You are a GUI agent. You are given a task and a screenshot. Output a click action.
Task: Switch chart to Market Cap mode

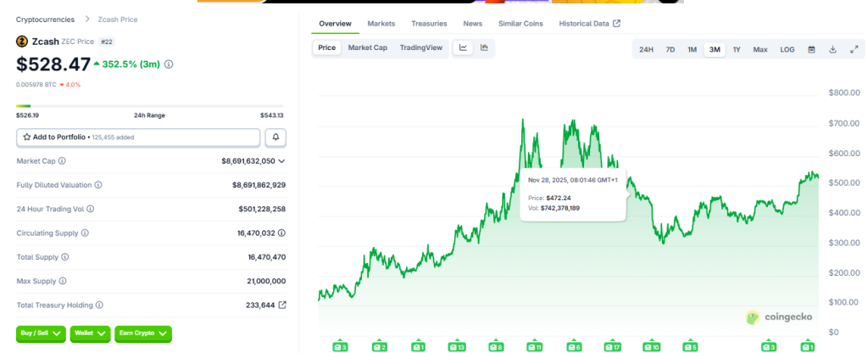tap(367, 48)
